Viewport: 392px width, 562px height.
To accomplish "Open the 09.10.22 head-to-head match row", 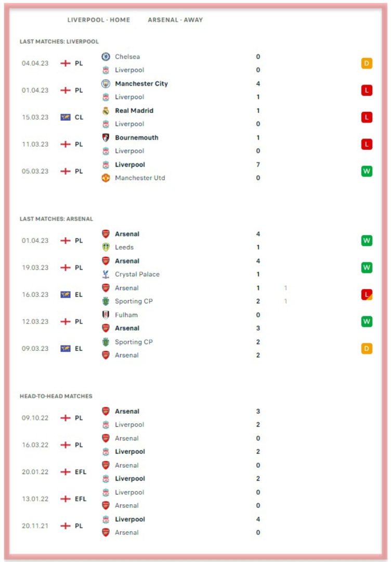I will (x=195, y=418).
